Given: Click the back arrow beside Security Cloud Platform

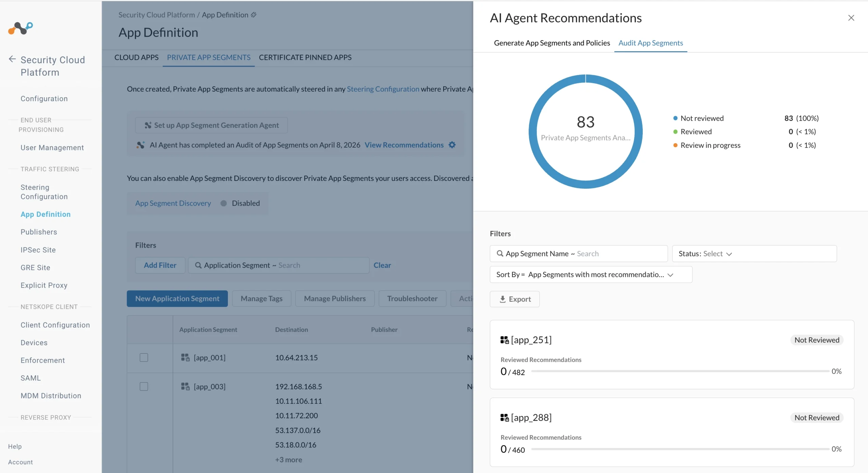Looking at the screenshot, I should click(x=12, y=59).
